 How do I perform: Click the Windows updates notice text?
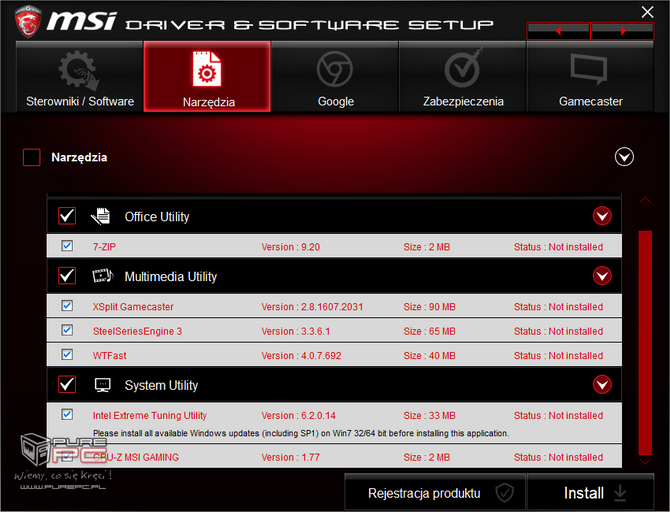301,433
